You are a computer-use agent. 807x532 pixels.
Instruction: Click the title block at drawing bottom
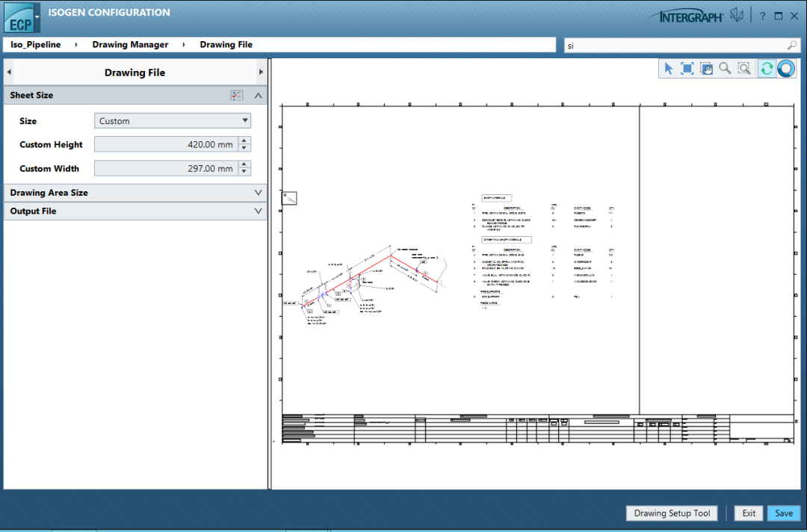[538, 429]
